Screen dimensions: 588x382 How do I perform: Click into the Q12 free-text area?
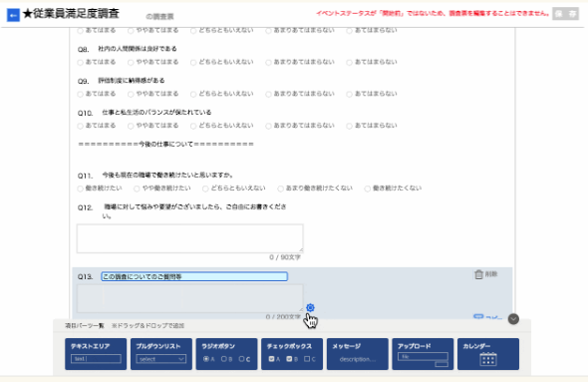click(x=189, y=238)
